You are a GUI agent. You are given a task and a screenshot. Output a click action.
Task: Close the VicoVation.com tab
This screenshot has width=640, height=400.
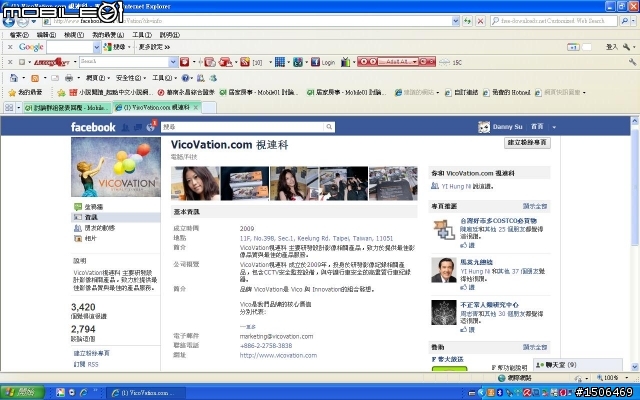[196, 108]
